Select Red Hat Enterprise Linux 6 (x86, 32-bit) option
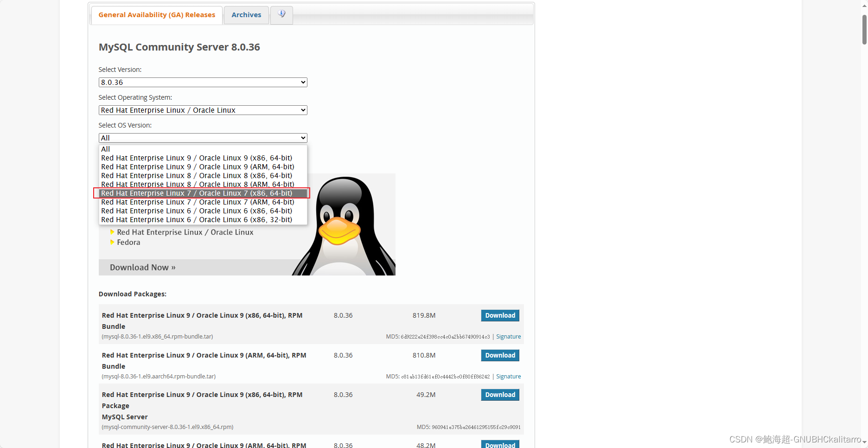Viewport: 868px width, 448px height. click(x=203, y=220)
